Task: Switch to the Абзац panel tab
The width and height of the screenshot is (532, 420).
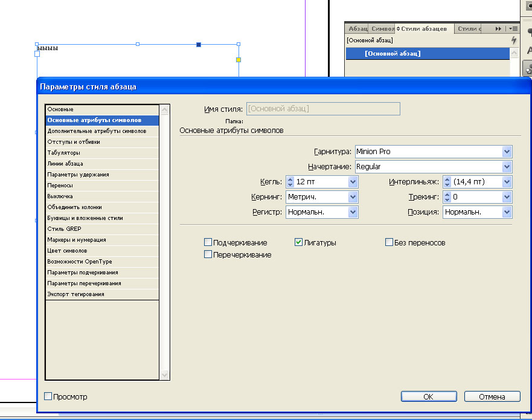Action: [x=357, y=29]
